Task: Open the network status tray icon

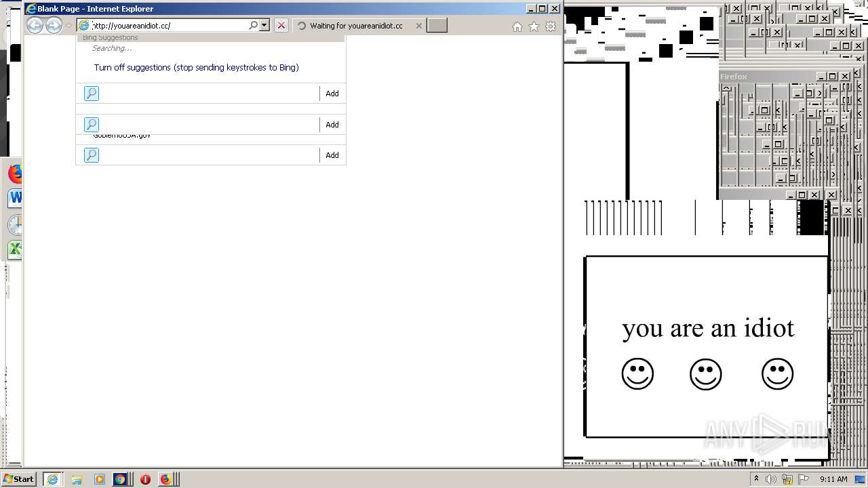Action: click(787, 479)
